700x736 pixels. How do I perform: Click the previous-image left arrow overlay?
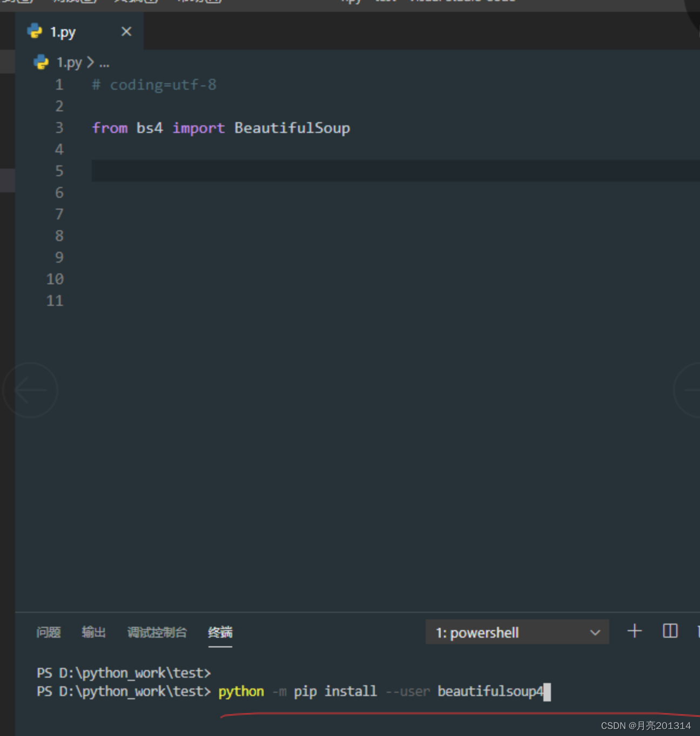[30, 390]
